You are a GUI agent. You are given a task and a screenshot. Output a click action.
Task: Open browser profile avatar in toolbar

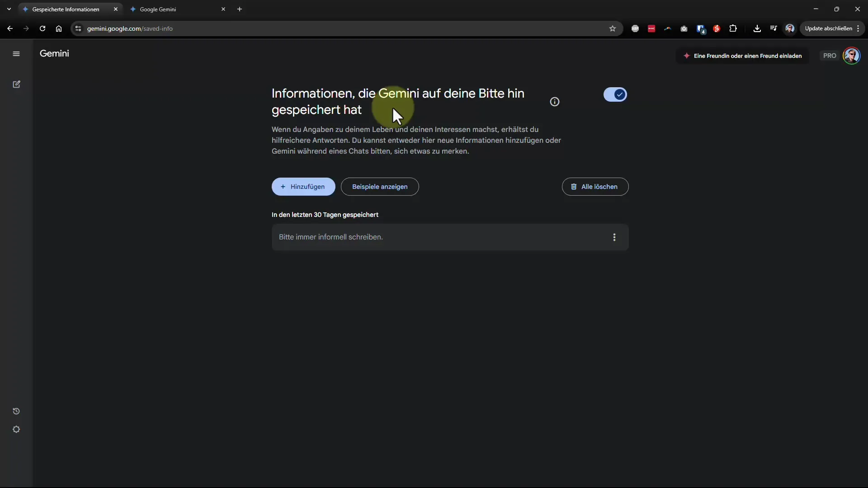790,28
